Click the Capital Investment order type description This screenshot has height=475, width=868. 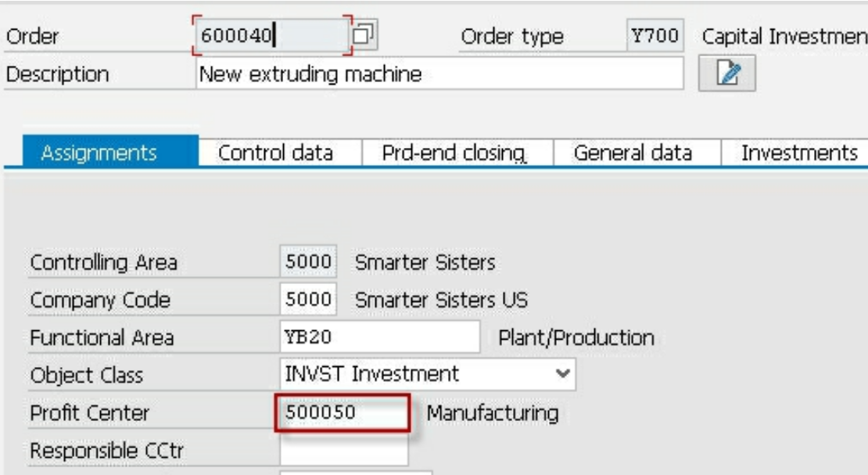[784, 36]
